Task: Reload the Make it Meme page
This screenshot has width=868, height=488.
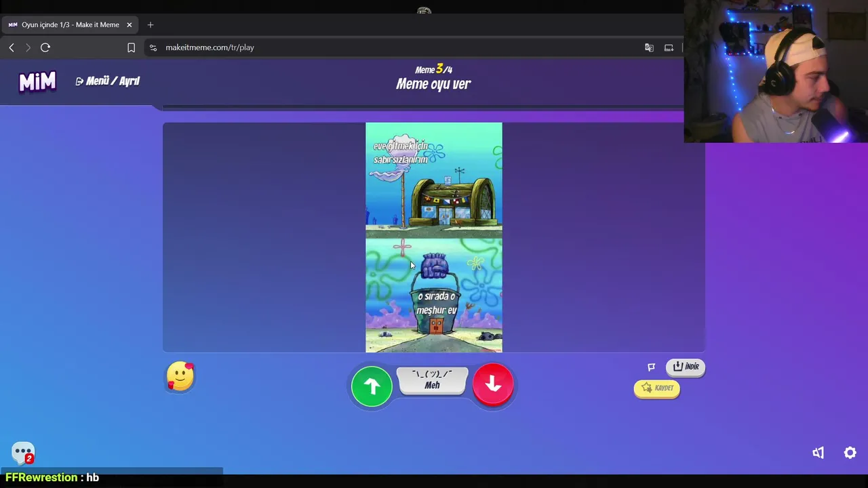Action: pyautogui.click(x=45, y=47)
